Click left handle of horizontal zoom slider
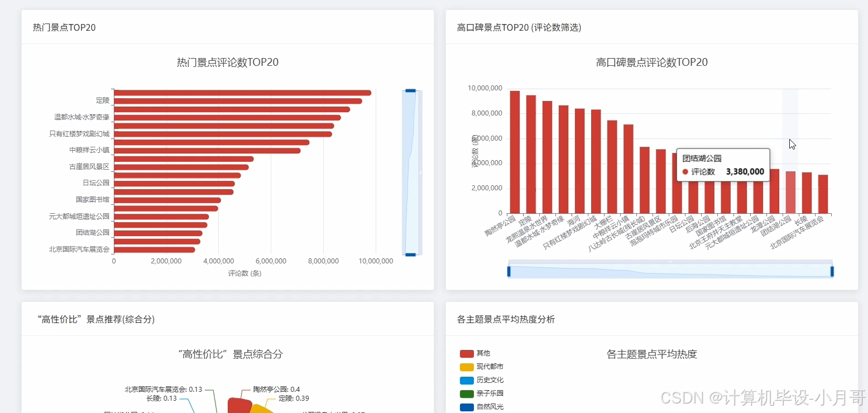 tap(509, 271)
